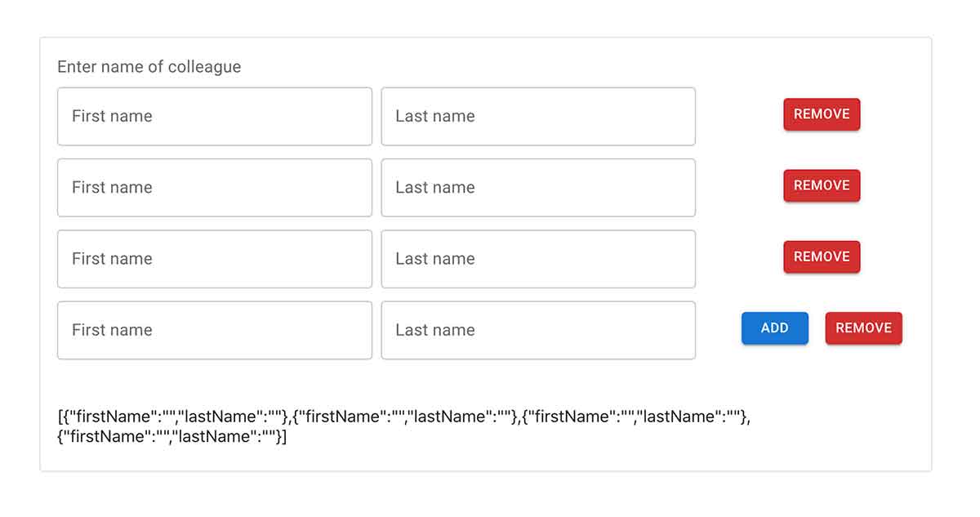Click the ADD button to append a row

coord(774,328)
